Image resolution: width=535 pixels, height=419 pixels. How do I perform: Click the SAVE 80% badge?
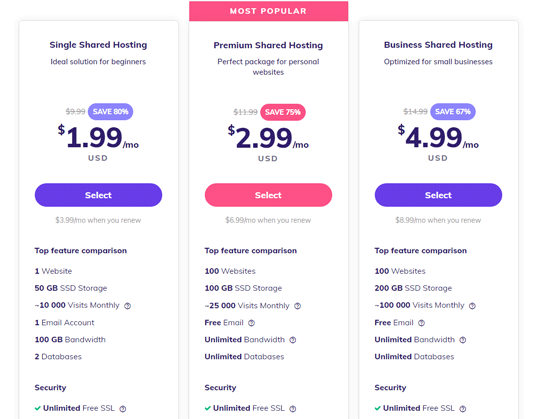110,112
